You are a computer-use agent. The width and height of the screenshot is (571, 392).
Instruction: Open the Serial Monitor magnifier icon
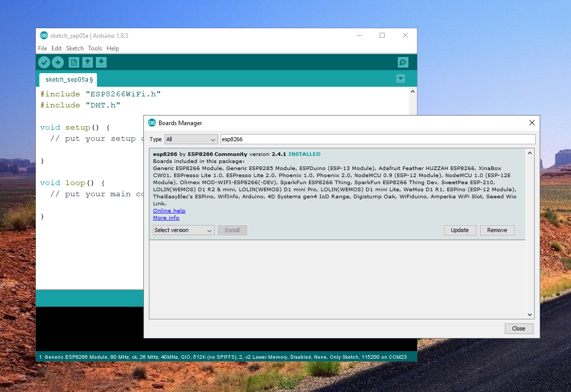click(403, 62)
